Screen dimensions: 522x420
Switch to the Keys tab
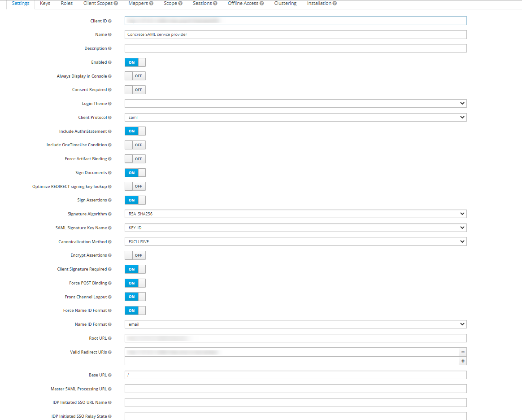[x=45, y=4]
